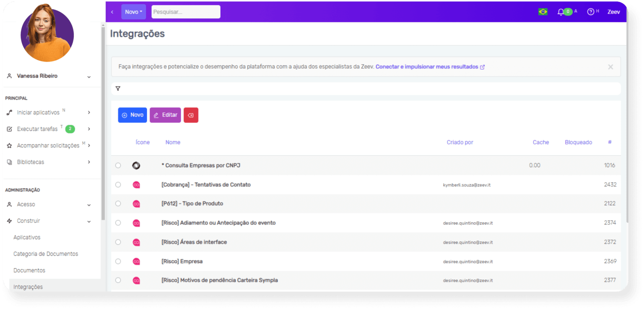Click the Executar tarefas sidebar icon
644x309 pixels.
coord(9,129)
